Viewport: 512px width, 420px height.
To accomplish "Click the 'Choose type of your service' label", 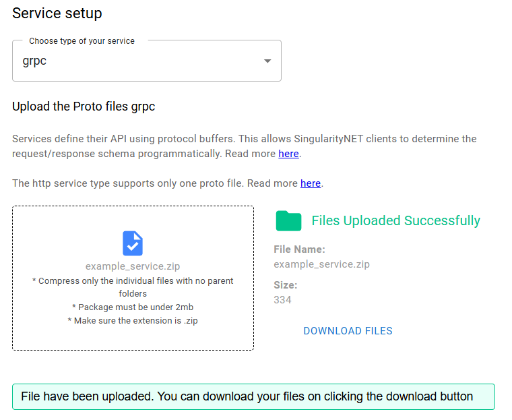I will (x=82, y=41).
